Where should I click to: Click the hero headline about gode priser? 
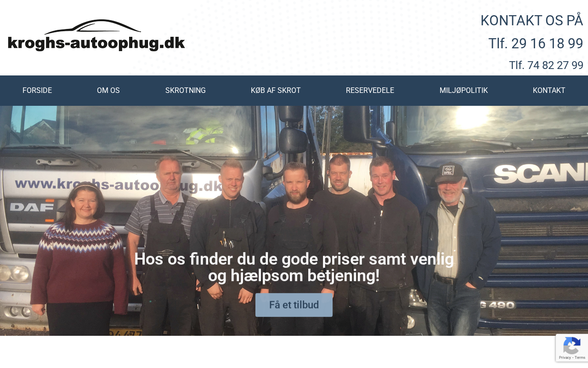[294, 267]
